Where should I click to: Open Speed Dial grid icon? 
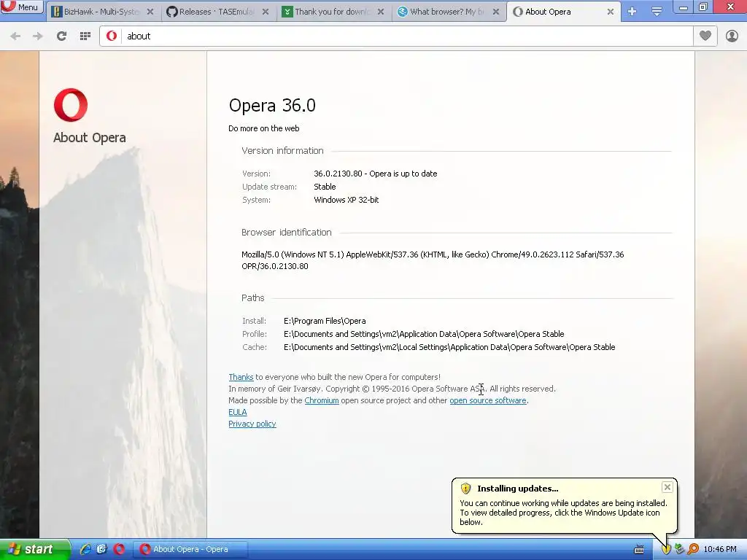(85, 36)
